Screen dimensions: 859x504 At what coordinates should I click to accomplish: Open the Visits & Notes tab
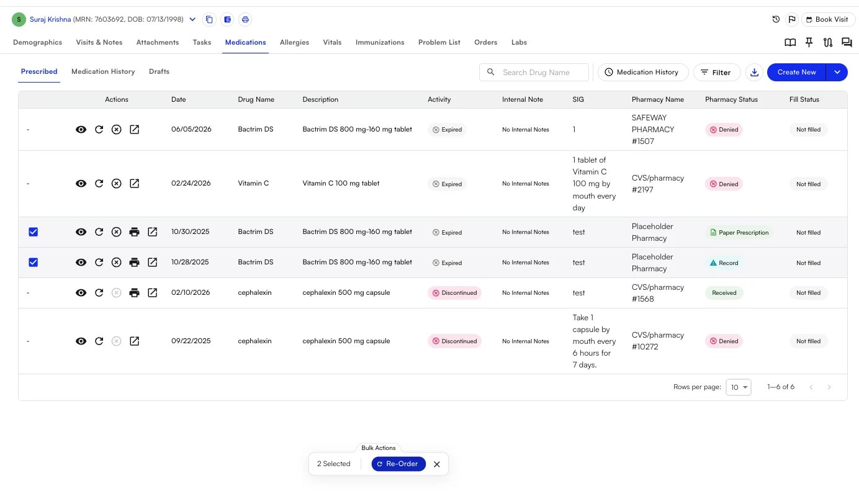click(99, 42)
